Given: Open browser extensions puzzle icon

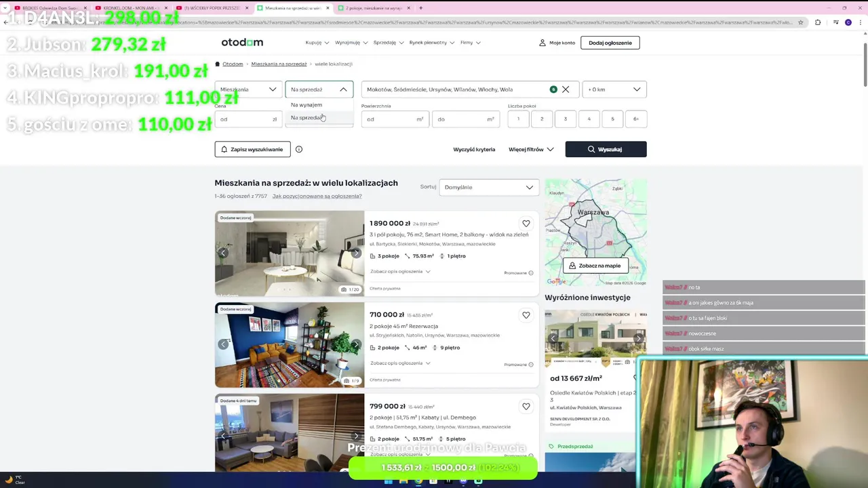Looking at the screenshot, I should click(x=817, y=22).
